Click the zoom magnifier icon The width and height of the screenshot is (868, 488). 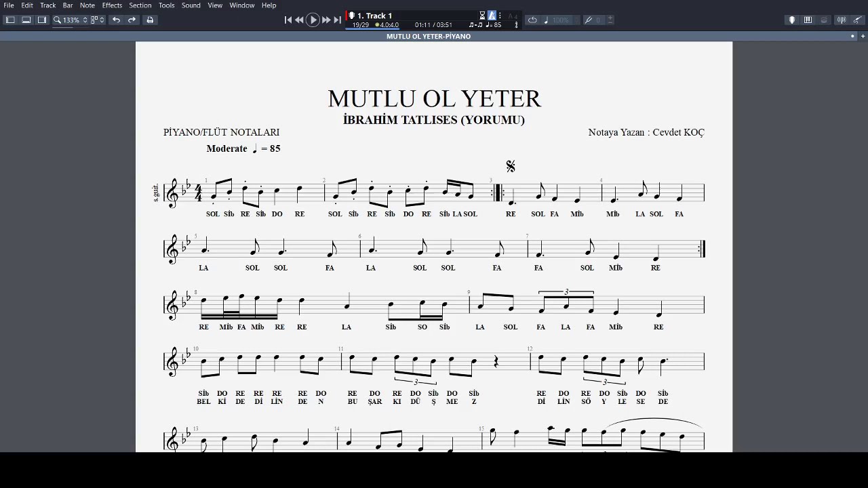click(x=58, y=20)
